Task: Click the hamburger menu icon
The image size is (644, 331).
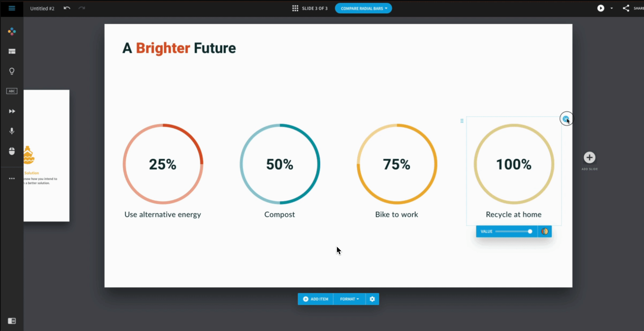Action: (12, 8)
